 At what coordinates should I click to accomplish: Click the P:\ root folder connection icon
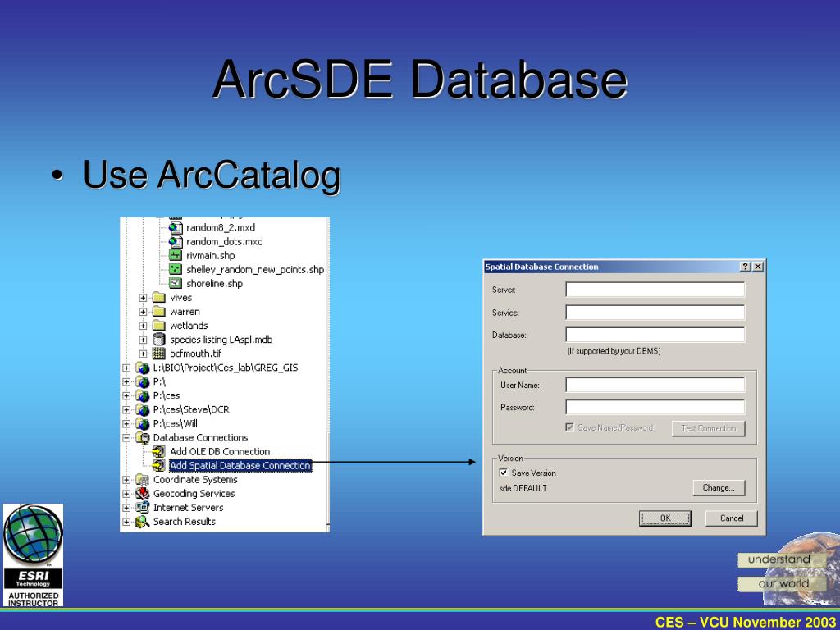[x=142, y=381]
